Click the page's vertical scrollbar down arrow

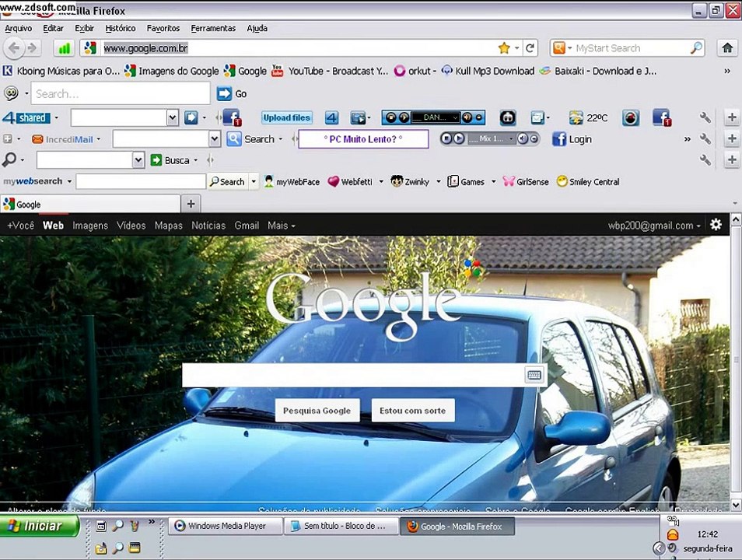pyautogui.click(x=735, y=504)
